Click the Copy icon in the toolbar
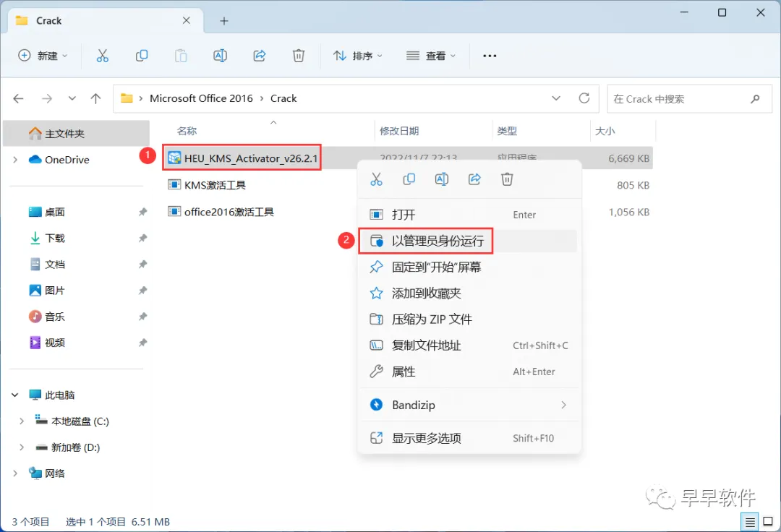 tap(142, 56)
